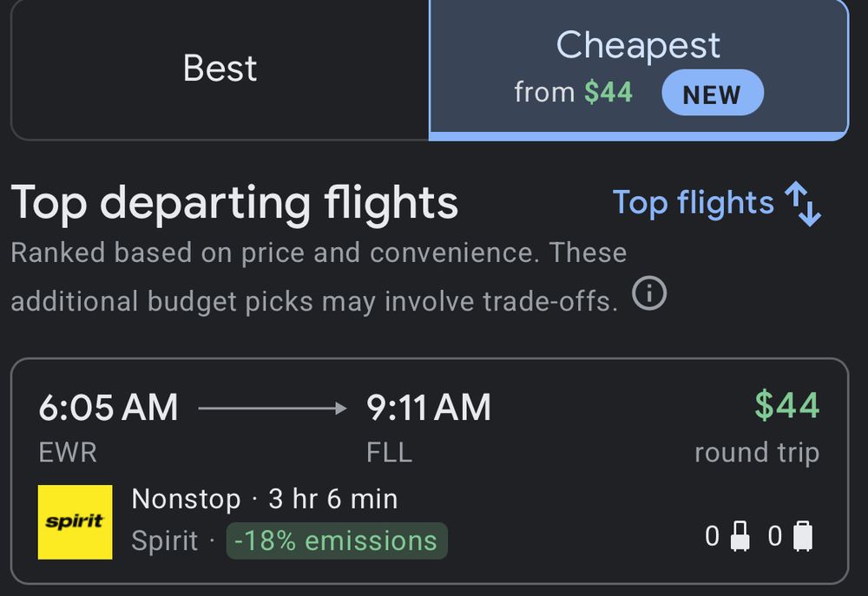
Task: Click the EWR departure airport code
Action: (68, 453)
